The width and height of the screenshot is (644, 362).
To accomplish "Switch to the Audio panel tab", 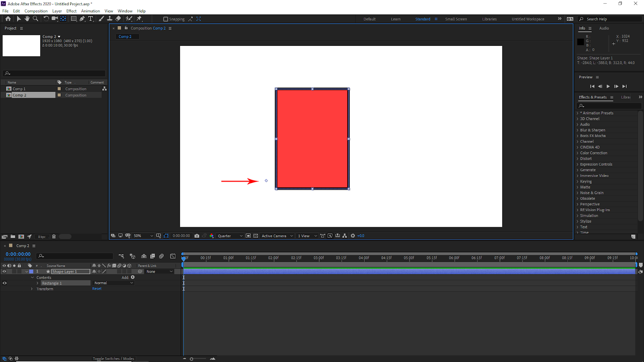I will point(604,28).
